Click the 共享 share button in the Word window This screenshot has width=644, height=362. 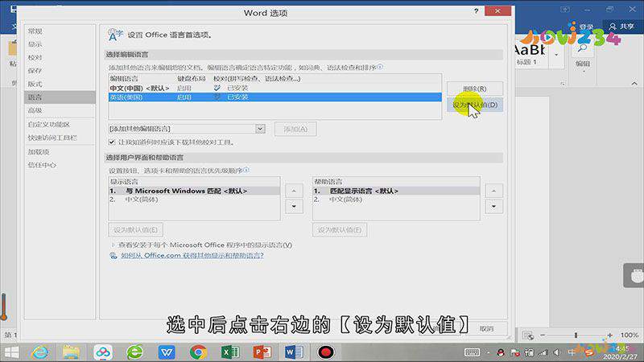pos(621,27)
